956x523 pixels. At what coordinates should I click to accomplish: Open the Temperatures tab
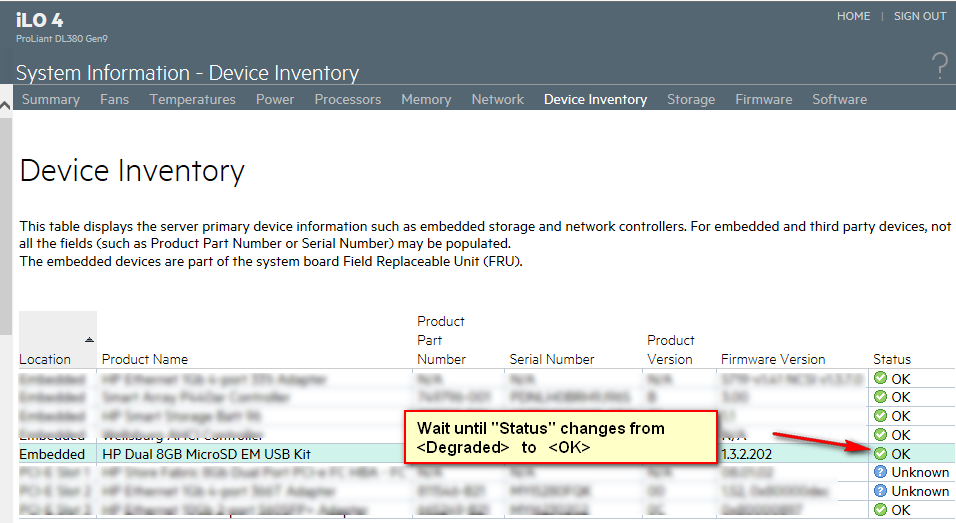(193, 99)
